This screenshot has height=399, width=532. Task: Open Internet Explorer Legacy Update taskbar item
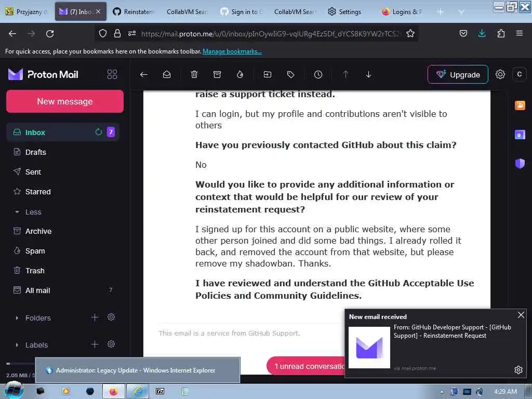coord(137,391)
